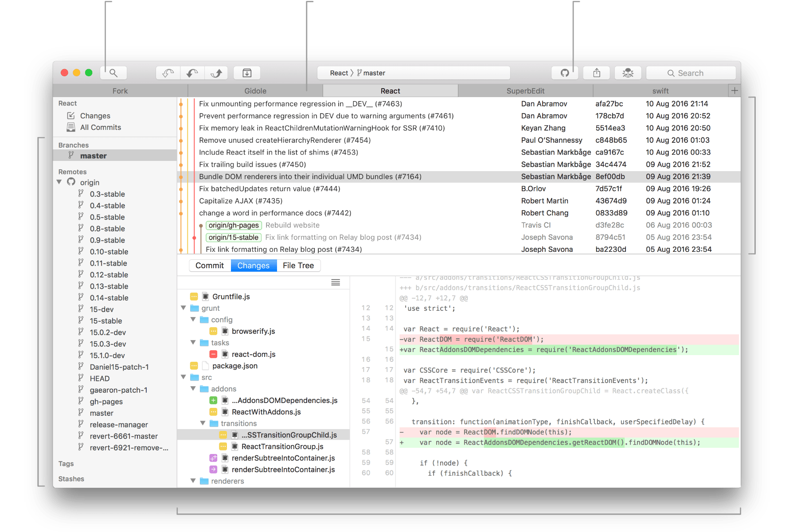The height and width of the screenshot is (532, 789).
Task: Switch to the React repository tab
Action: click(x=391, y=90)
